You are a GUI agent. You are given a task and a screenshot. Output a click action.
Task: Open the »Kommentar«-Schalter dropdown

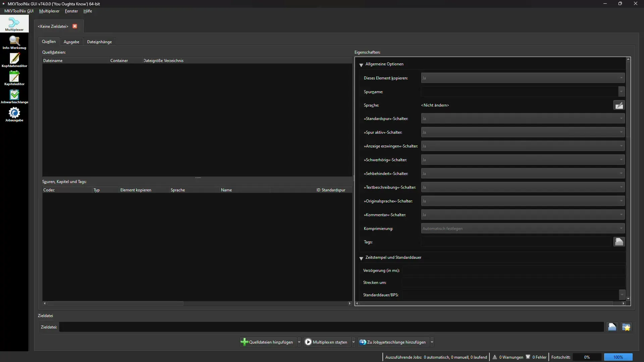[523, 215]
